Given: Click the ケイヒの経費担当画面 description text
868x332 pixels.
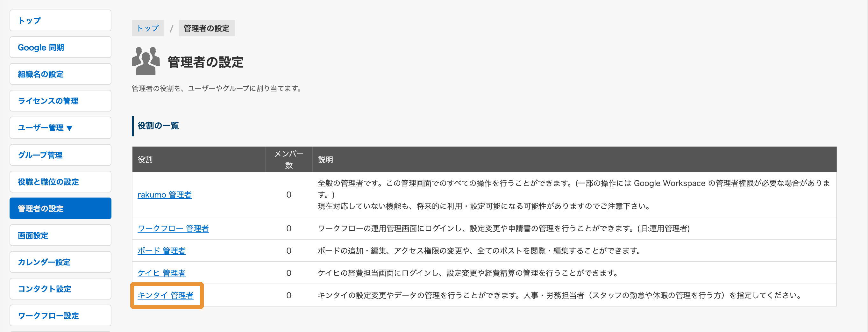Looking at the screenshot, I should (x=468, y=273).
